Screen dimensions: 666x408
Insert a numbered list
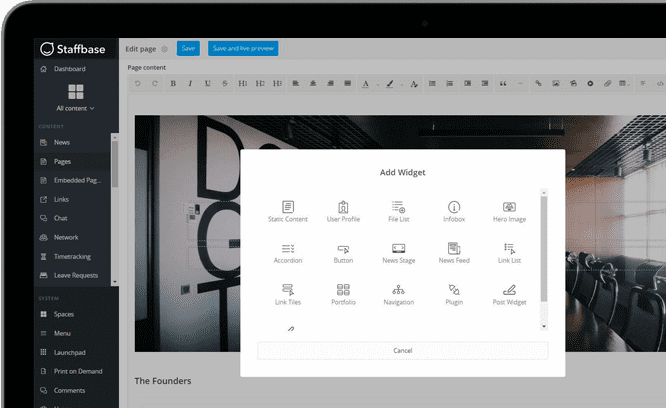(449, 84)
